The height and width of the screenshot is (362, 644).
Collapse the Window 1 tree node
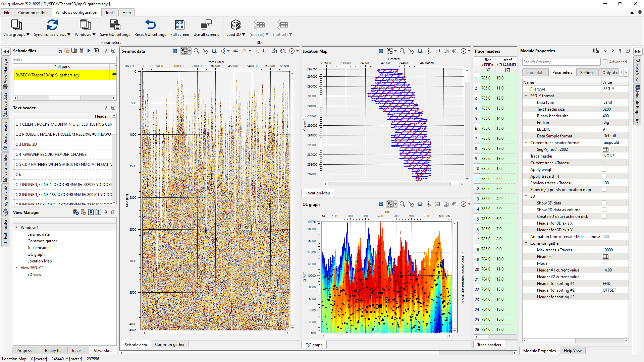click(x=16, y=227)
